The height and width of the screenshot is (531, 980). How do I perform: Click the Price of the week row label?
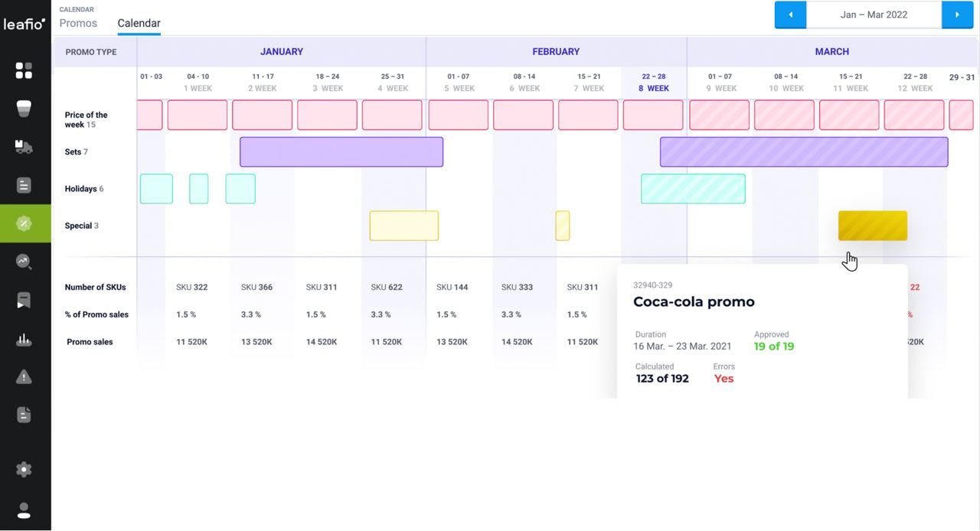coord(86,119)
